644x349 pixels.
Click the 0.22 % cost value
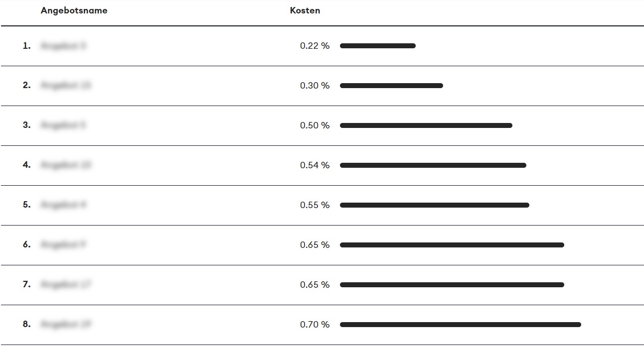(315, 46)
